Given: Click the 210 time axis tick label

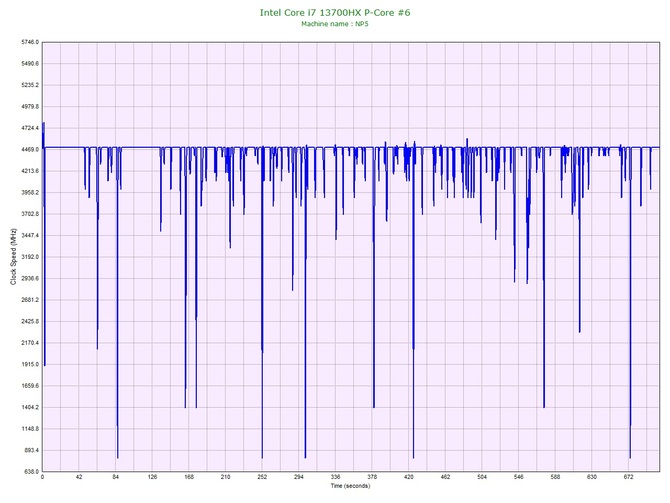Looking at the screenshot, I should pyautogui.click(x=226, y=477).
